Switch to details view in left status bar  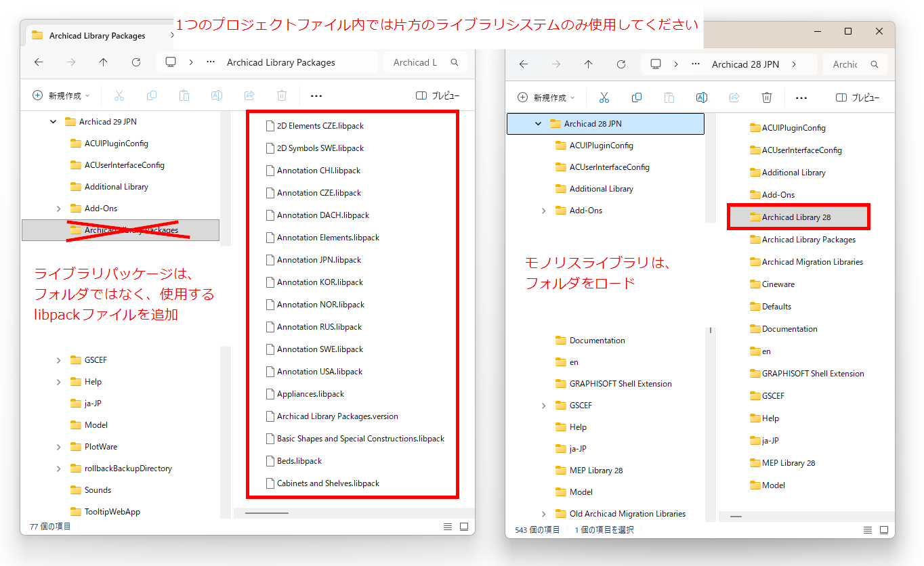[x=448, y=526]
